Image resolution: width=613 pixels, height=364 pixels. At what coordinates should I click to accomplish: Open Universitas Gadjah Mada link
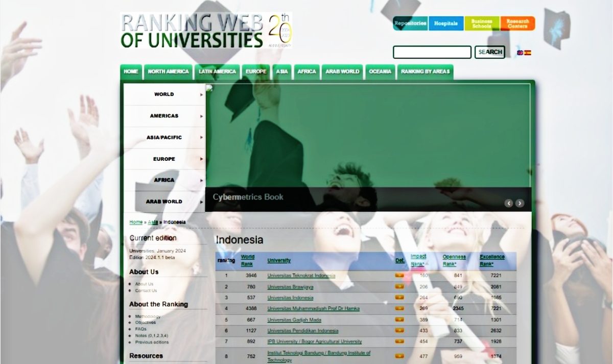tap(294, 320)
